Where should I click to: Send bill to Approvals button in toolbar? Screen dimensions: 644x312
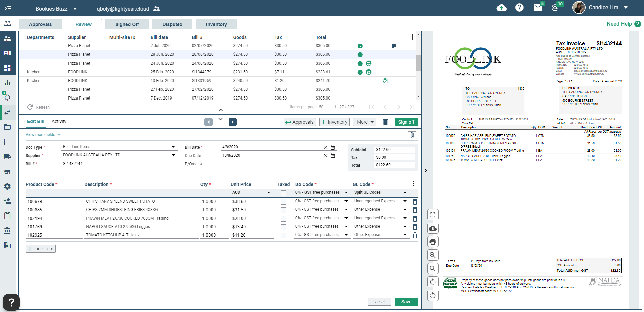coord(300,122)
